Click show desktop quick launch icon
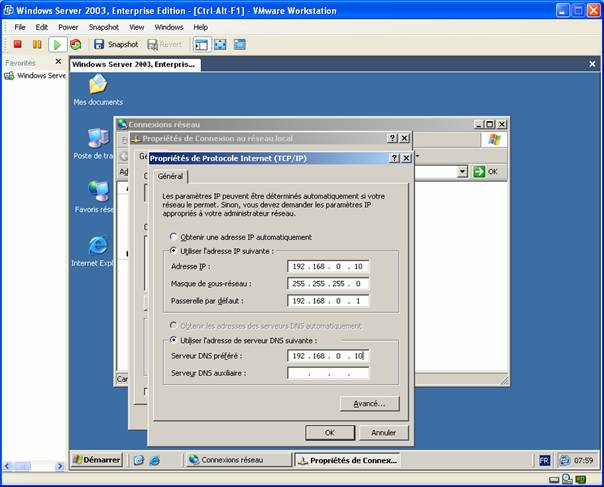 (x=139, y=460)
